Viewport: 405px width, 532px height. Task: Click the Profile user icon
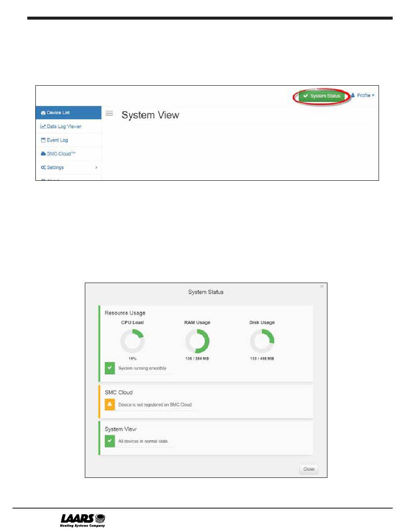coord(353,95)
